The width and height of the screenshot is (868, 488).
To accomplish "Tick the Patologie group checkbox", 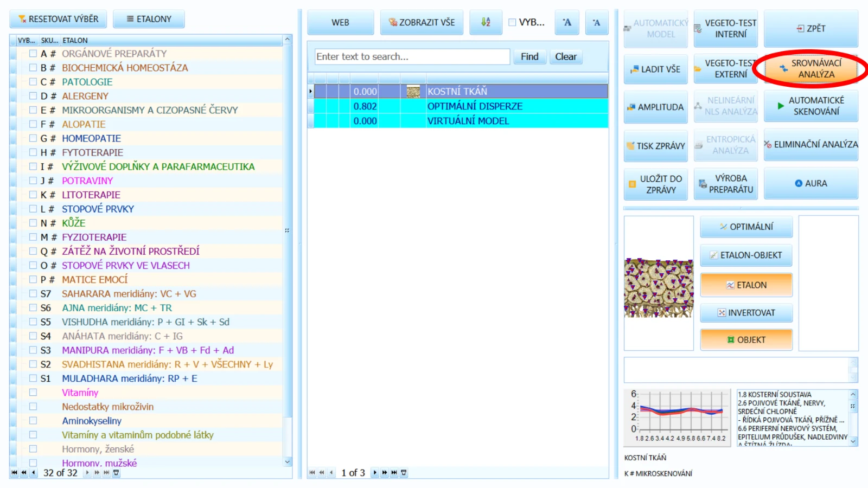I will point(33,82).
